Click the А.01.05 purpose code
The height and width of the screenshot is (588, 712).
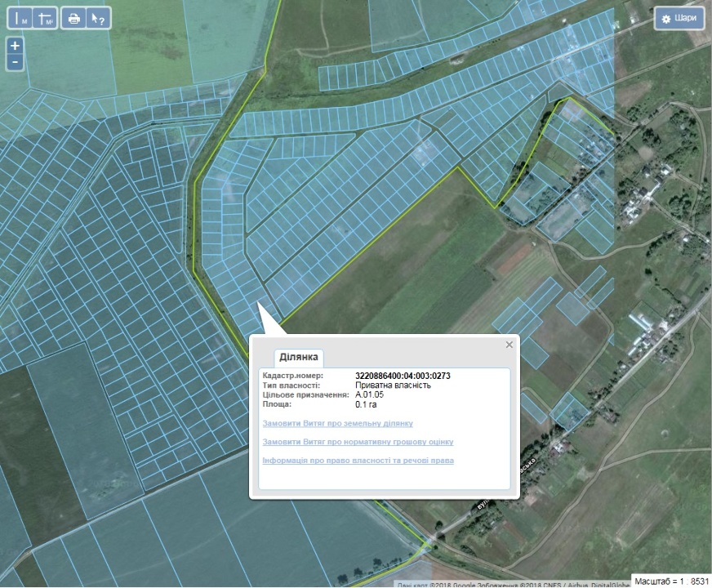click(369, 394)
